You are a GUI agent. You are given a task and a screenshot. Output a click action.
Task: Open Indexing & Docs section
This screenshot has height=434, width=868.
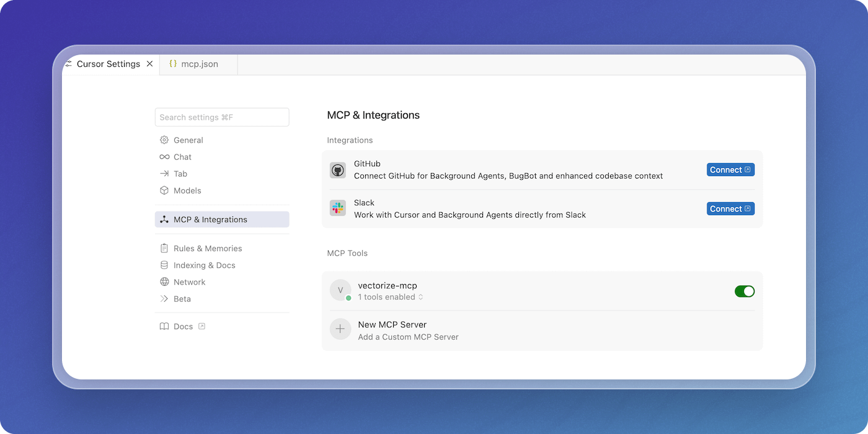coord(222,265)
